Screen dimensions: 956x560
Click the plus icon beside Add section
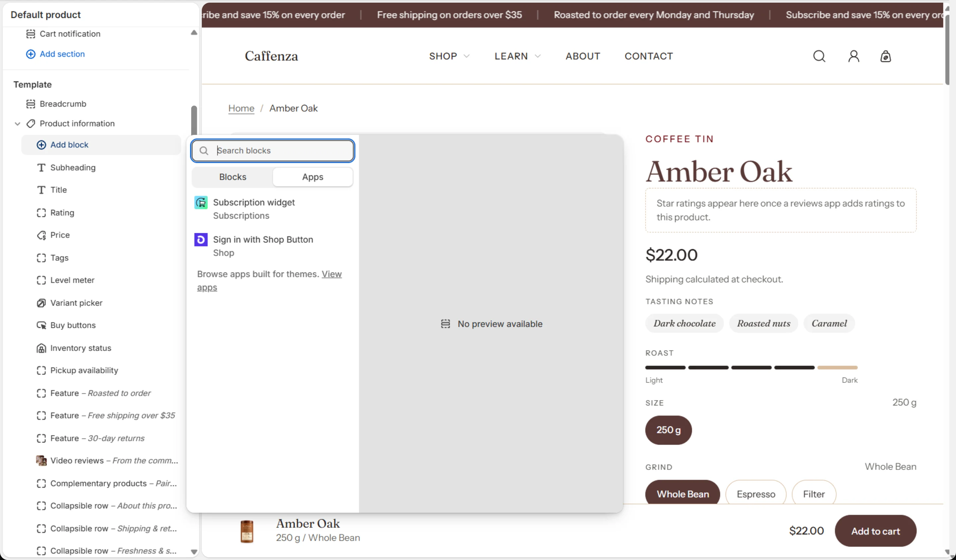(31, 54)
